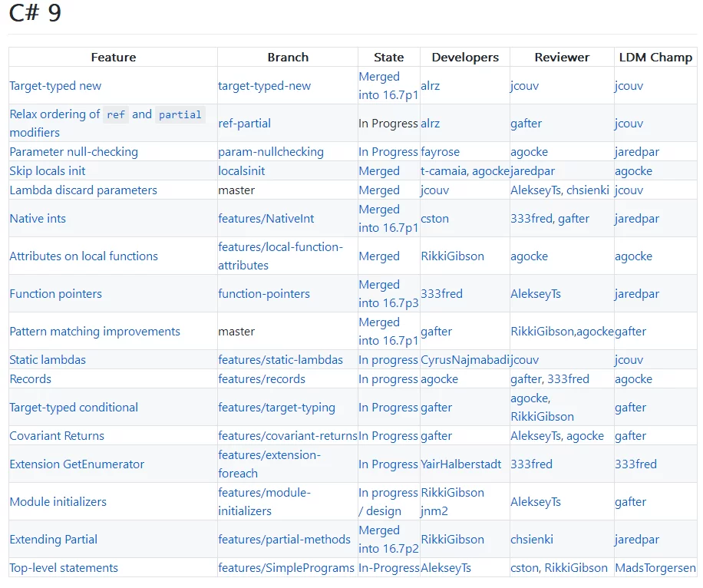Open the Module initializers feature link

58,502
